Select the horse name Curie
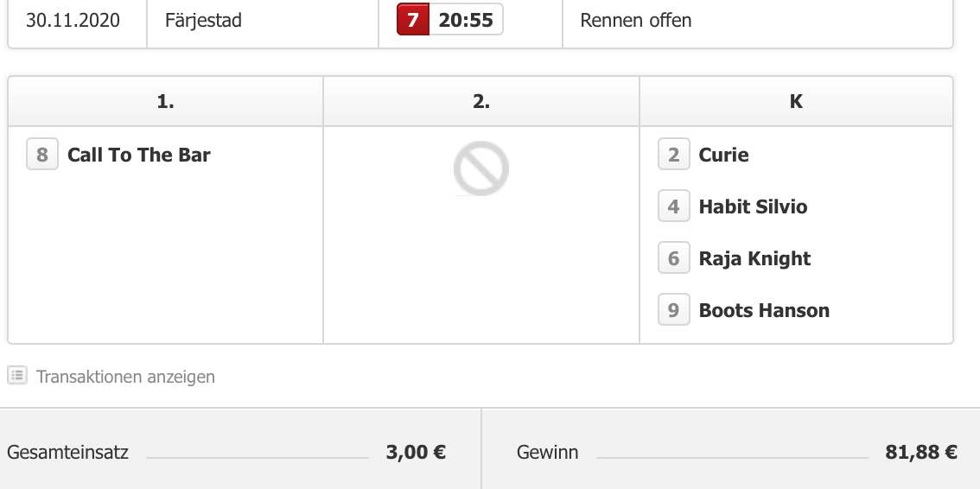The width and height of the screenshot is (980, 489). 723,155
